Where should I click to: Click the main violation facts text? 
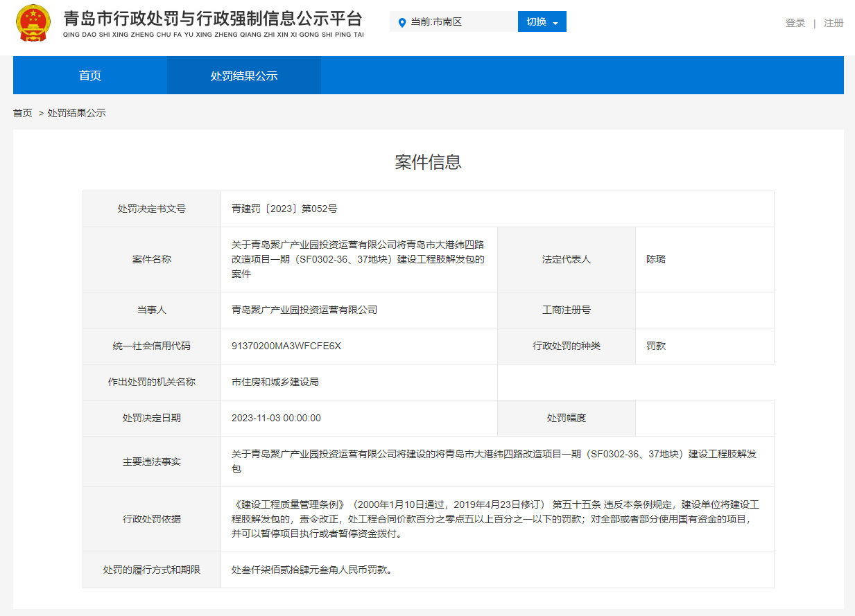pos(494,461)
